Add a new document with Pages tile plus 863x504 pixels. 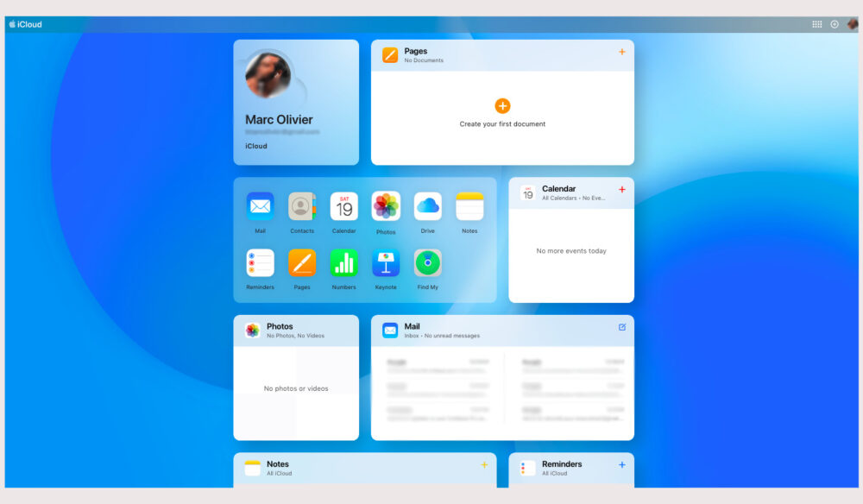(x=622, y=52)
